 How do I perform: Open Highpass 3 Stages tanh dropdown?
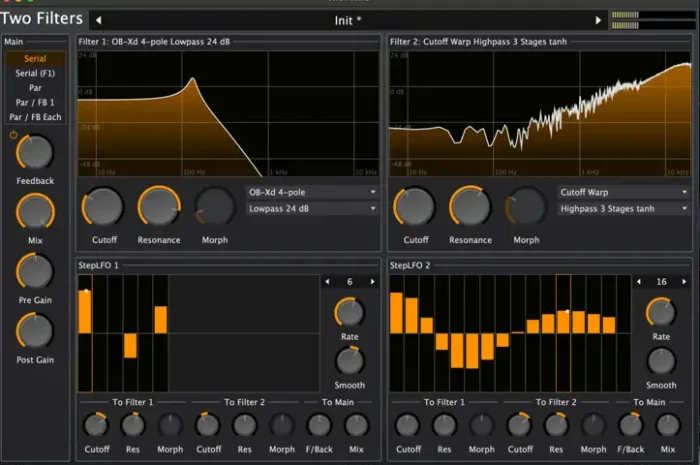(623, 208)
